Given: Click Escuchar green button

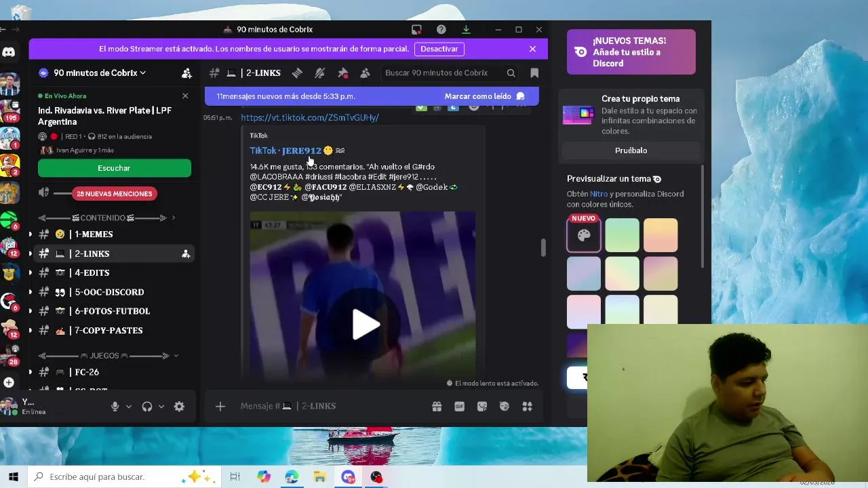Looking at the screenshot, I should [x=114, y=168].
